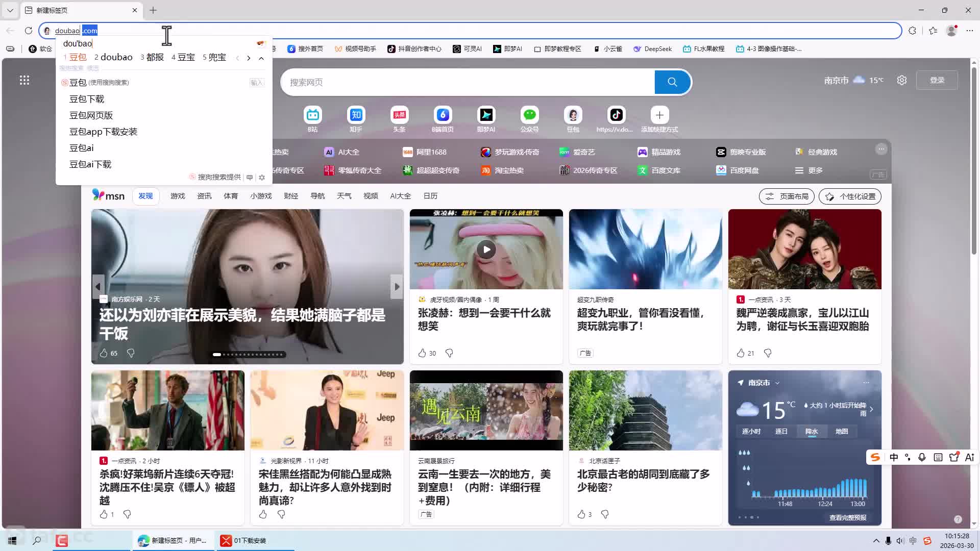
Task: Open browser favorites star icon
Action: coord(933,31)
